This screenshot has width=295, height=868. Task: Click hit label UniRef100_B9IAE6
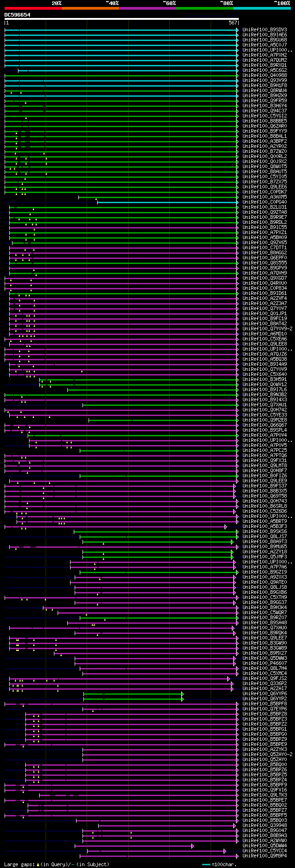click(x=265, y=35)
